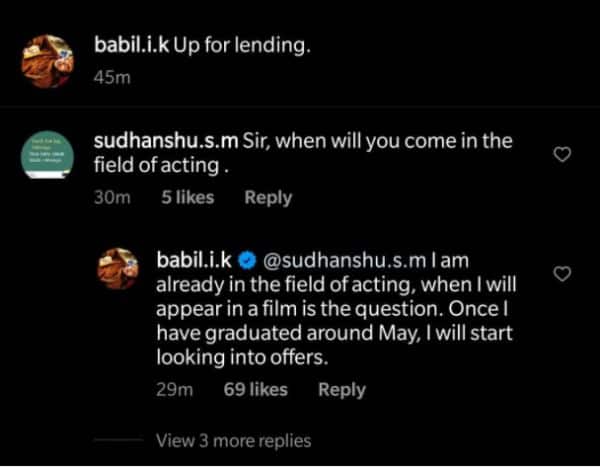Expand View 3 more replies
The width and height of the screenshot is (600, 468).
pyautogui.click(x=234, y=440)
